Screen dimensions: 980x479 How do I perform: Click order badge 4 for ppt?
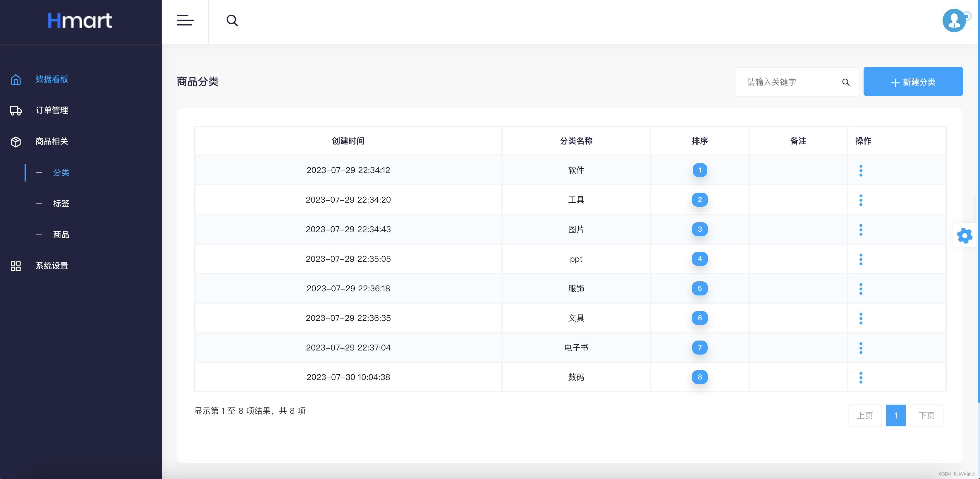[x=700, y=259]
